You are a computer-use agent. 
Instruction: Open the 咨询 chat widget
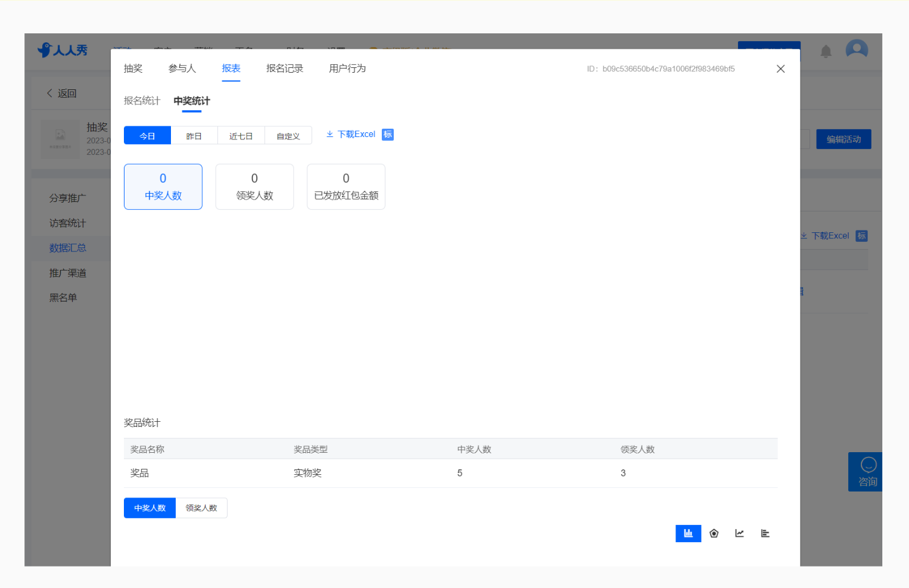pos(865,472)
